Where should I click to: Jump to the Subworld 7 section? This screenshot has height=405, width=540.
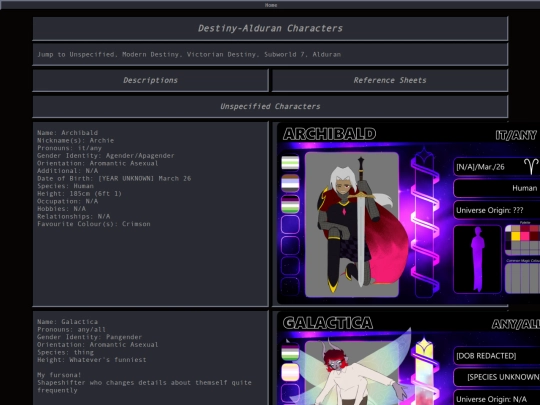284,54
